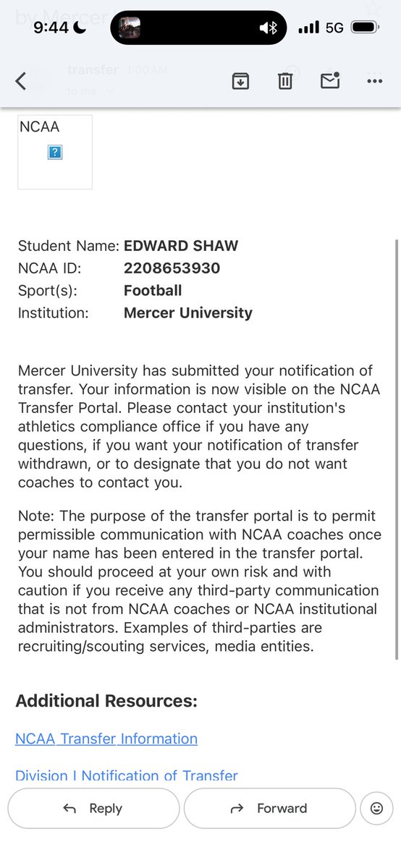Image resolution: width=401 pixels, height=868 pixels.
Task: Tap the sender name 'transfer'
Action: point(93,70)
